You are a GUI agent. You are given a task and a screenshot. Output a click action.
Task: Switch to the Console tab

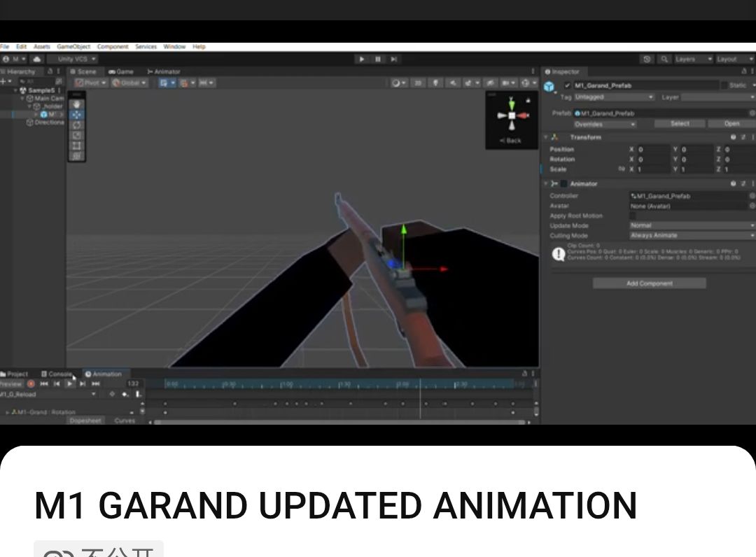[x=57, y=374]
